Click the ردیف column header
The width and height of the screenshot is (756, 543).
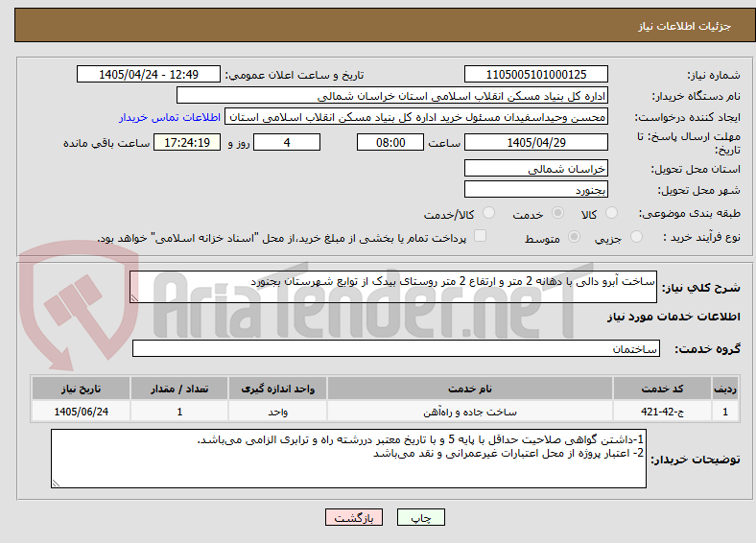coord(725,389)
